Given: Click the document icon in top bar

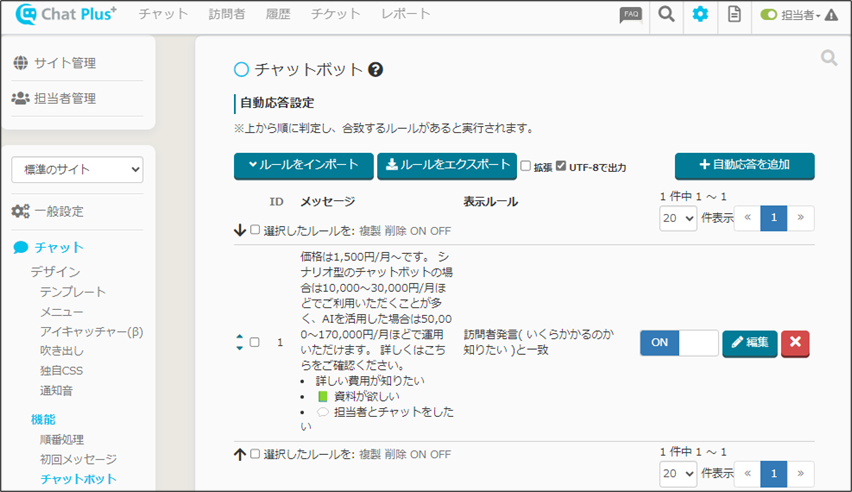Looking at the screenshot, I should point(734,15).
